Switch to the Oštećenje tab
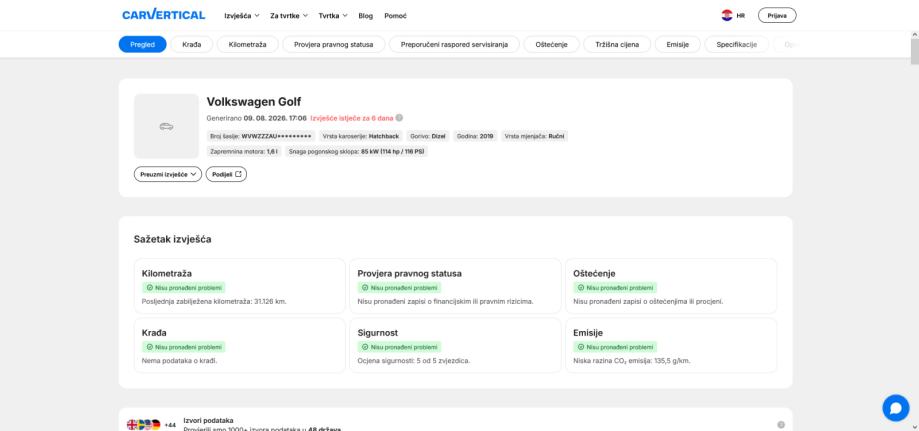 click(552, 45)
